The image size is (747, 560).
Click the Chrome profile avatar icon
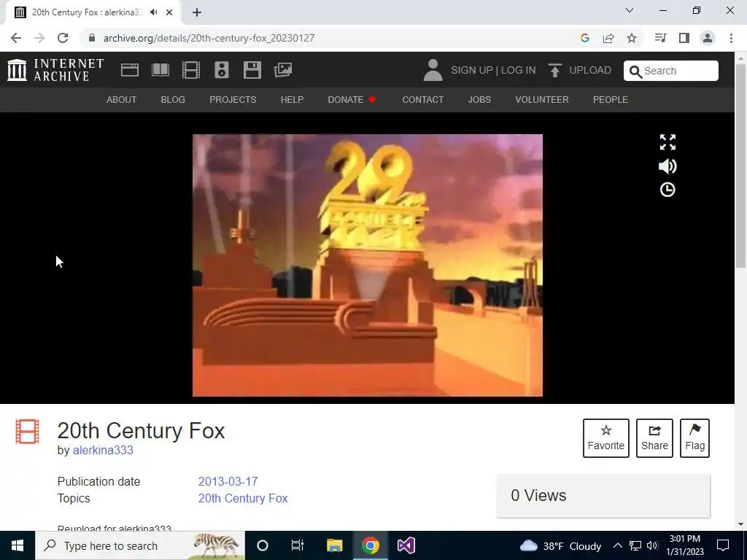[708, 38]
